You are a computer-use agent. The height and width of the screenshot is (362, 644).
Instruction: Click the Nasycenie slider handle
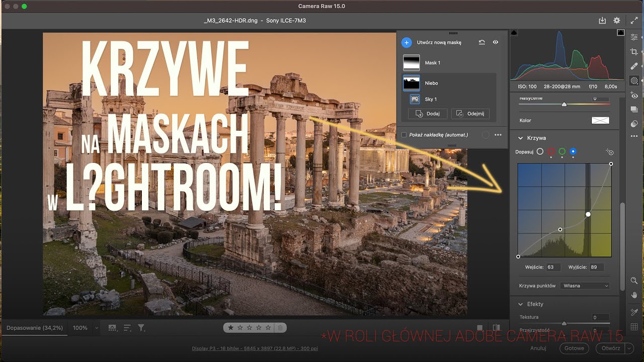564,105
